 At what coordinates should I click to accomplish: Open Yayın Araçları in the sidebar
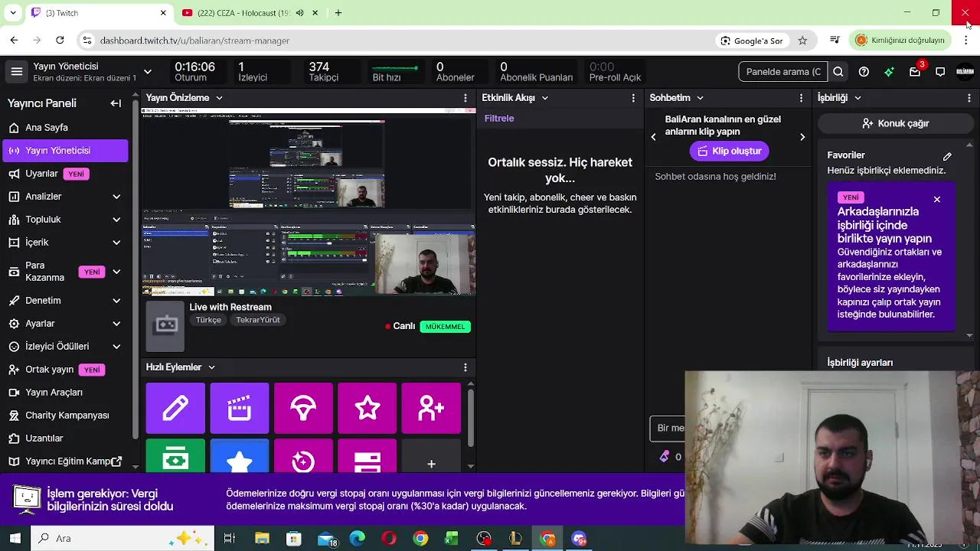[65, 393]
